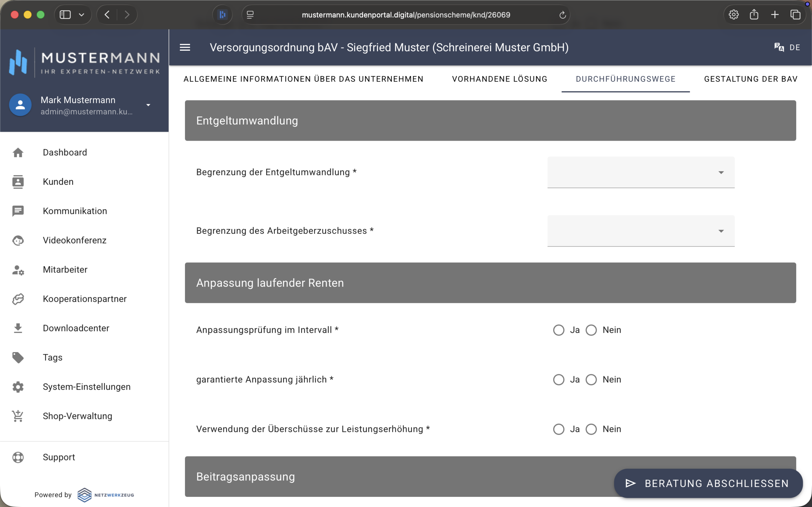Choose Ja for Verwendung der Überschüsse
Screen dimensions: 812x507
click(x=559, y=429)
